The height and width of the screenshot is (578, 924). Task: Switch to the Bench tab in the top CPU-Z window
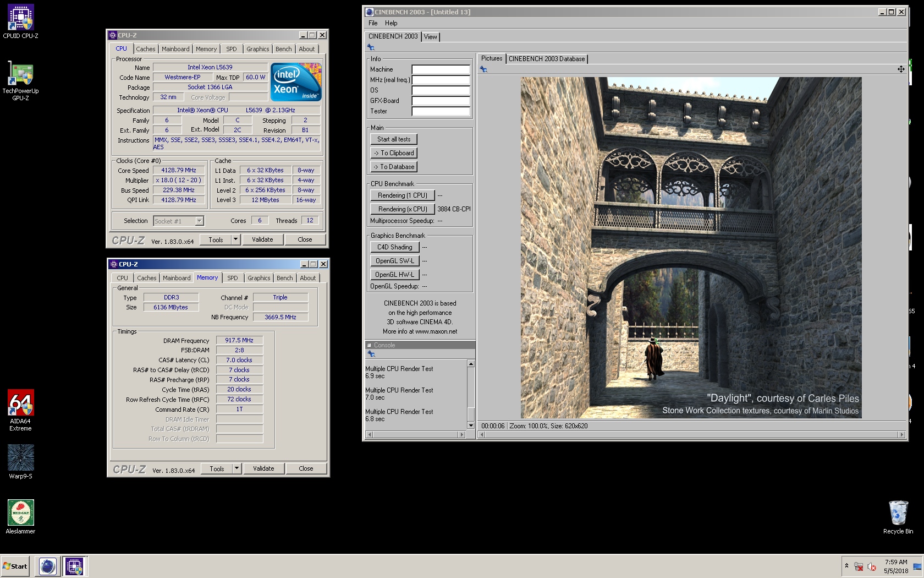(284, 49)
